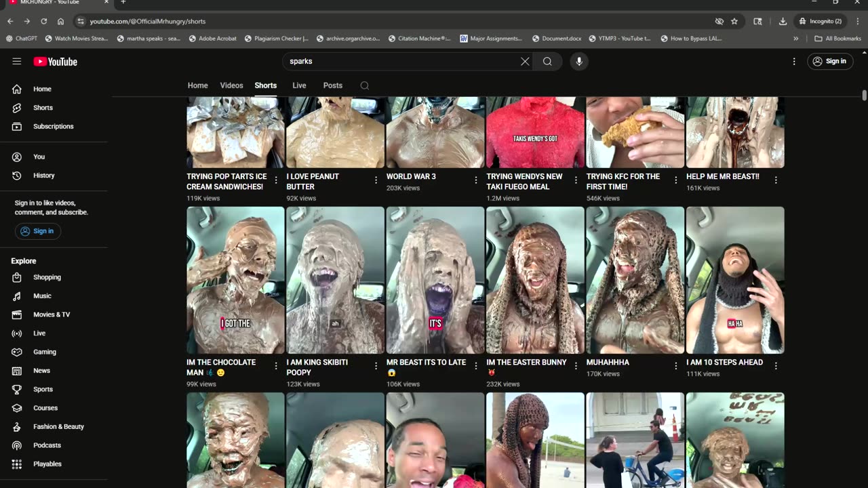This screenshot has width=868, height=488.
Task: Open the Adobe Acrobat bookmark
Action: (212, 39)
